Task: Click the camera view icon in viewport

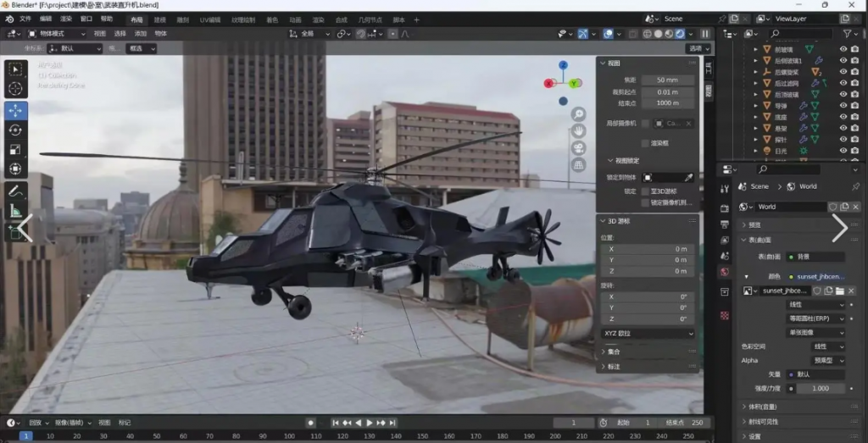Action: [578, 147]
